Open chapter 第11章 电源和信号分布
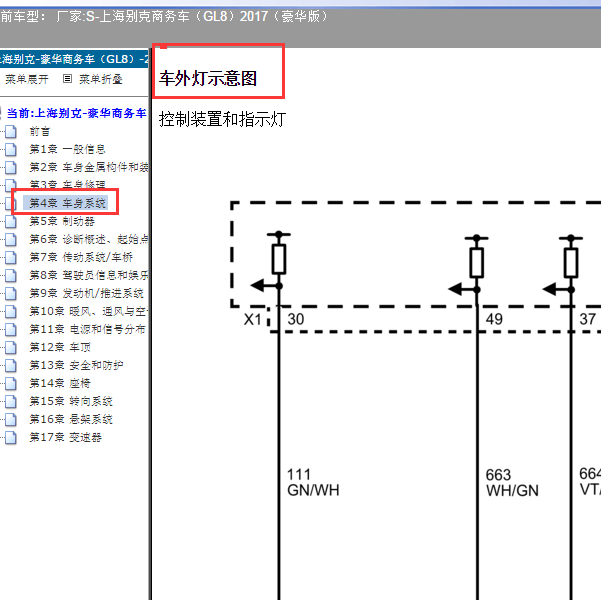 [87, 329]
